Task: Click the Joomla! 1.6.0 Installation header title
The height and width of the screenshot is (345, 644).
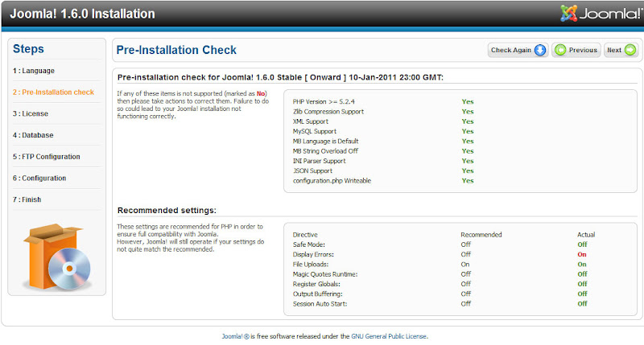Action: click(x=83, y=14)
